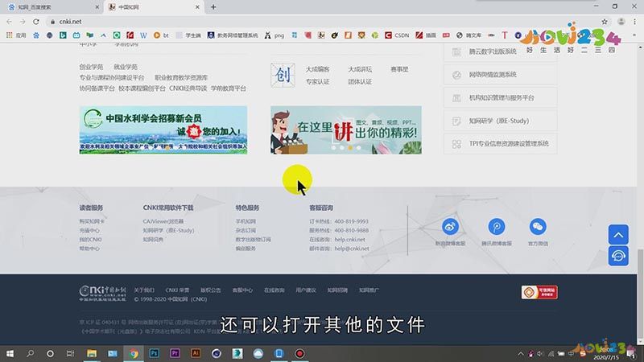This screenshot has width=644, height=362.
Task: Open the 中国水利学会招募新会员 banner
Action: click(x=163, y=130)
